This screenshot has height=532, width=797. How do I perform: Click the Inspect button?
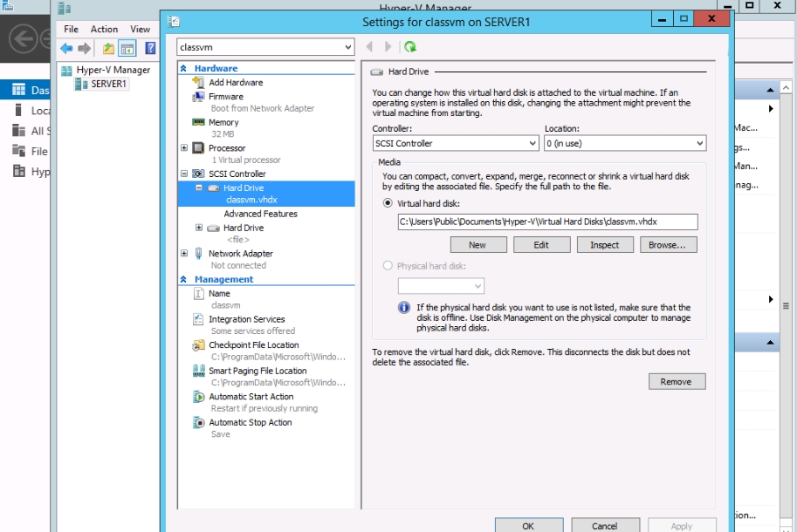pyautogui.click(x=605, y=245)
